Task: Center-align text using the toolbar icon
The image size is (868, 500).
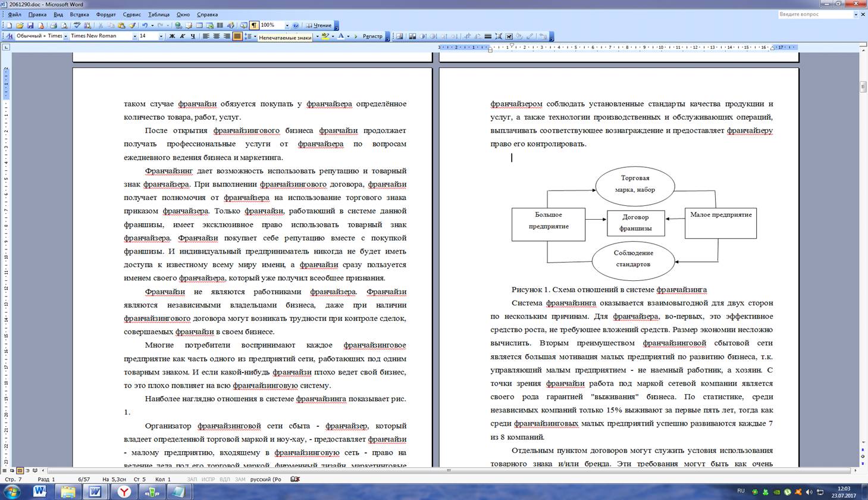Action: [217, 36]
